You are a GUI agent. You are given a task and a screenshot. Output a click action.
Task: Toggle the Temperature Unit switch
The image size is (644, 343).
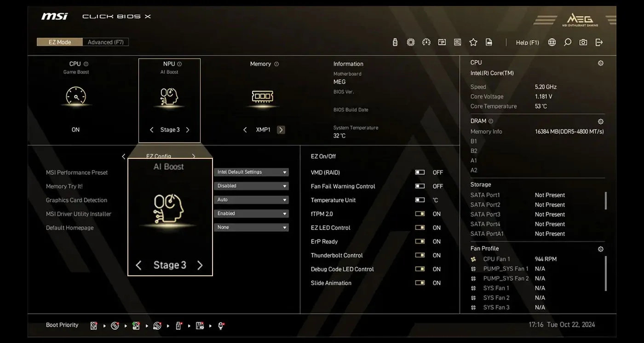point(420,200)
